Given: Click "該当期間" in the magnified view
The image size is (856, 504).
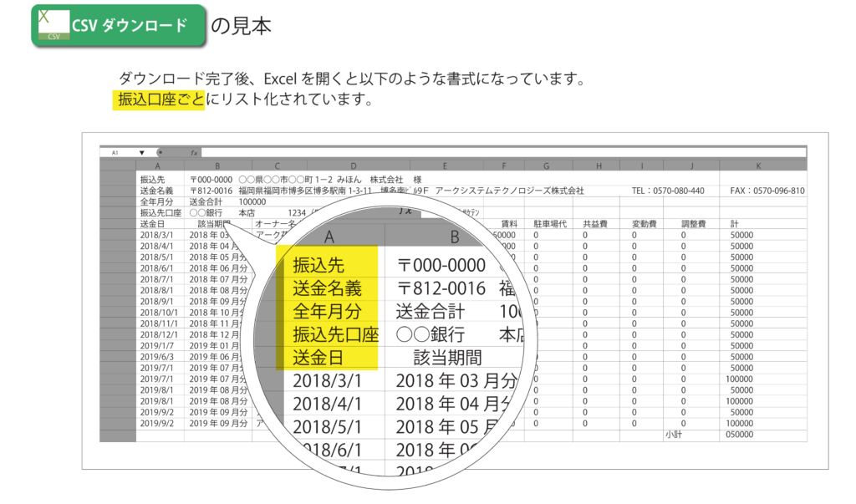Looking at the screenshot, I should (x=447, y=358).
